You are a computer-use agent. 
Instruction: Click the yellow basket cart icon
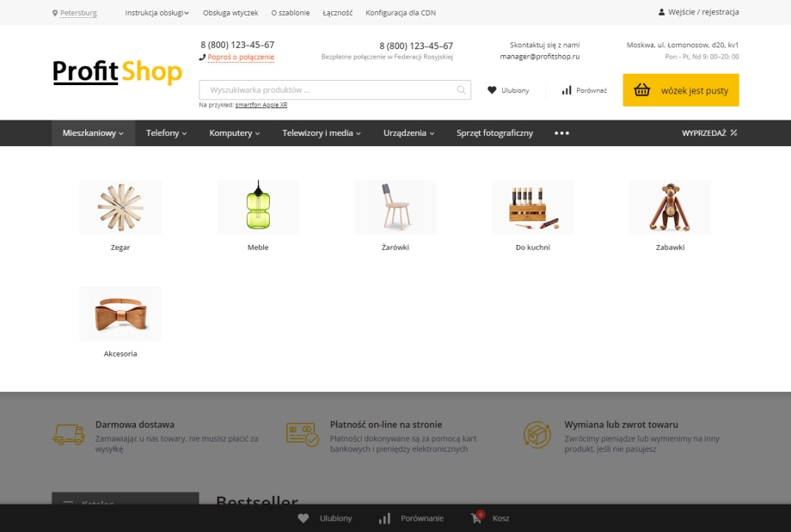[x=641, y=89]
